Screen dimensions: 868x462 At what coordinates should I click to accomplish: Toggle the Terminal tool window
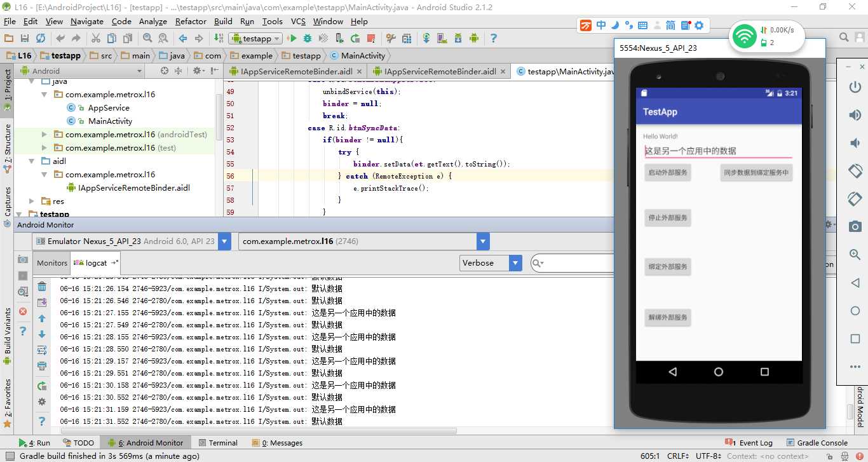[x=218, y=443]
